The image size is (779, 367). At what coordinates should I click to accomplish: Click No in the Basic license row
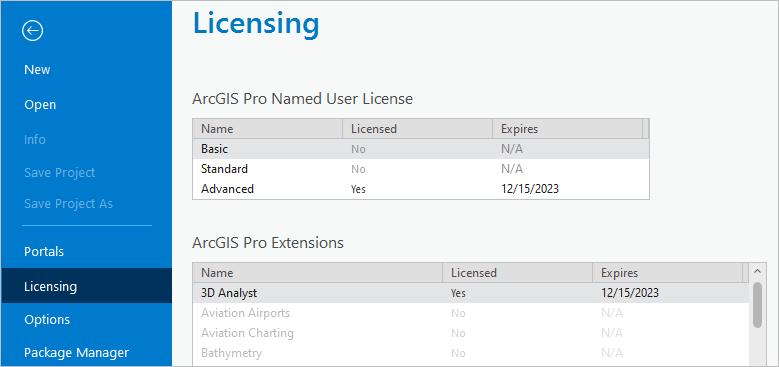(358, 149)
